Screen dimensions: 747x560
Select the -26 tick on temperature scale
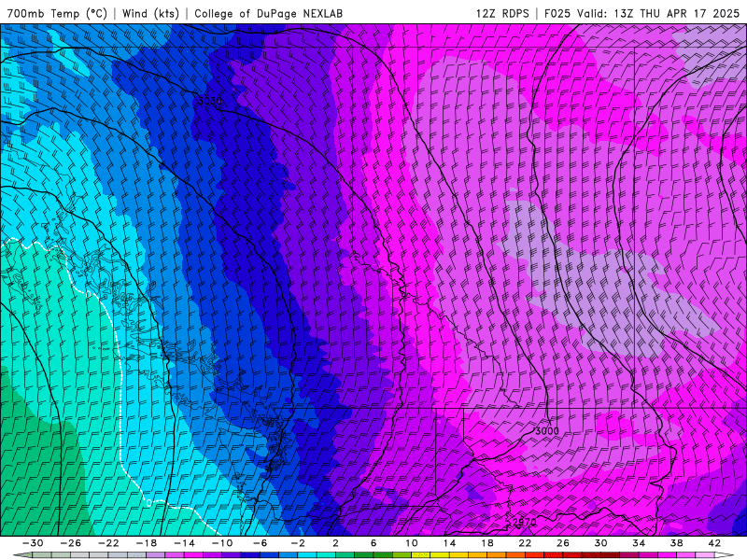click(x=71, y=543)
